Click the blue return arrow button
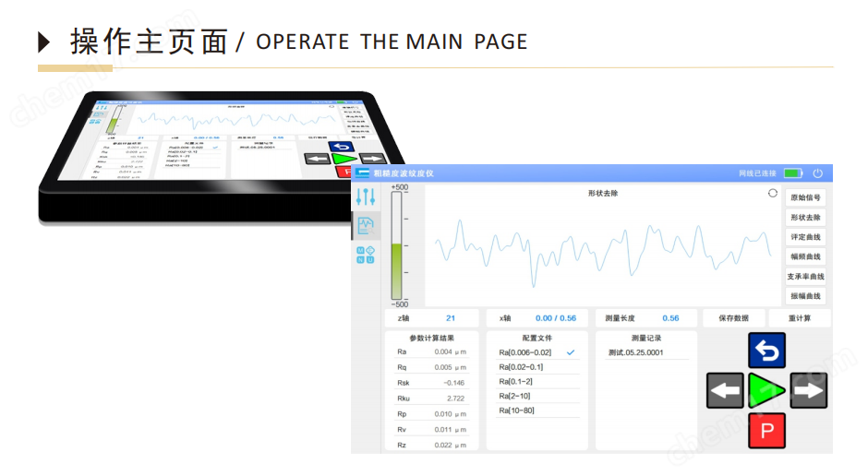The width and height of the screenshot is (868, 476). click(x=766, y=351)
